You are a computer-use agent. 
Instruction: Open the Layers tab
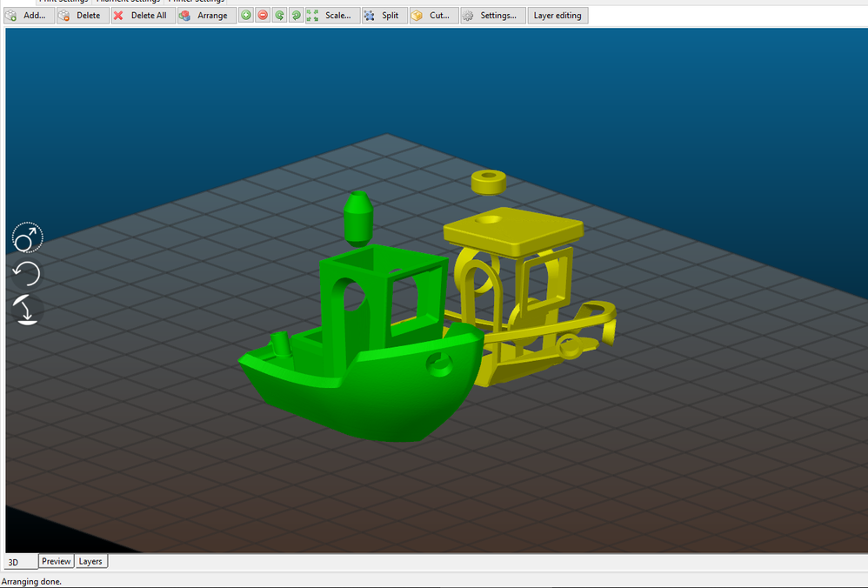pos(90,561)
